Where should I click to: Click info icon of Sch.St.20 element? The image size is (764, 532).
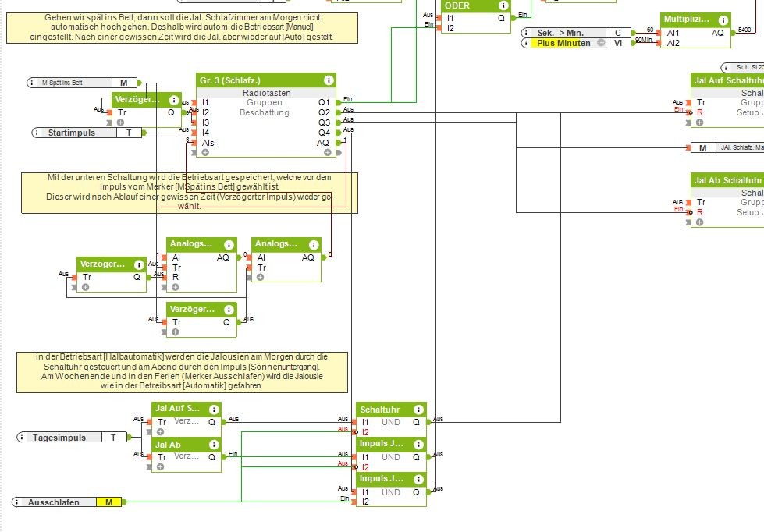[727, 67]
